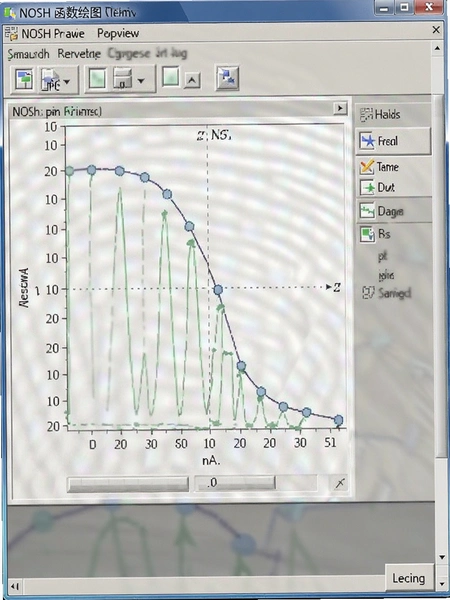The image size is (450, 600).
Task: Click the blue arrows toolbar icon
Action: pyautogui.click(x=227, y=78)
